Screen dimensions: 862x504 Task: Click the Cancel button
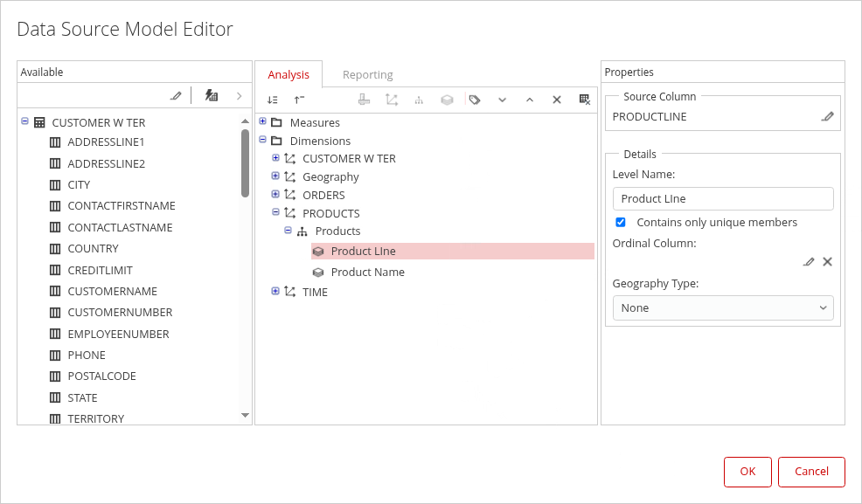coord(811,472)
